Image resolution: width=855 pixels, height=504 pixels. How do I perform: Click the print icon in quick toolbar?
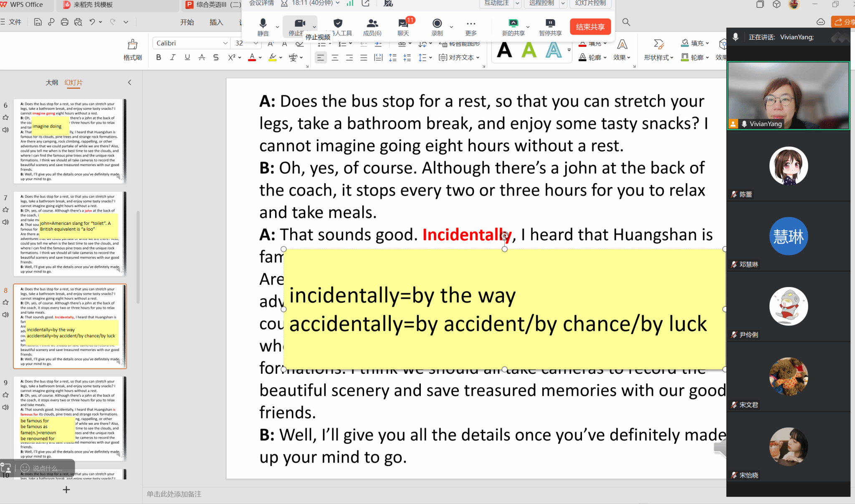pos(64,22)
